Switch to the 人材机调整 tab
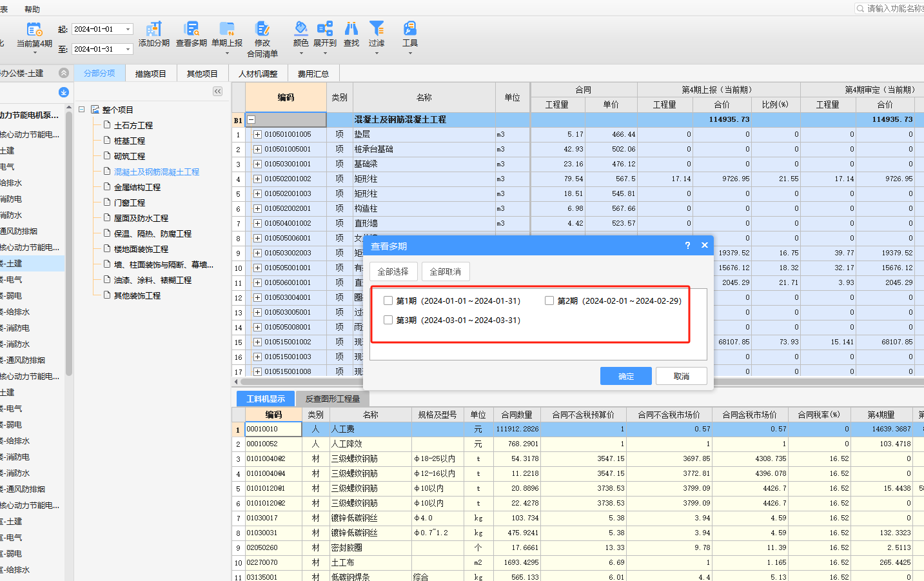 258,74
